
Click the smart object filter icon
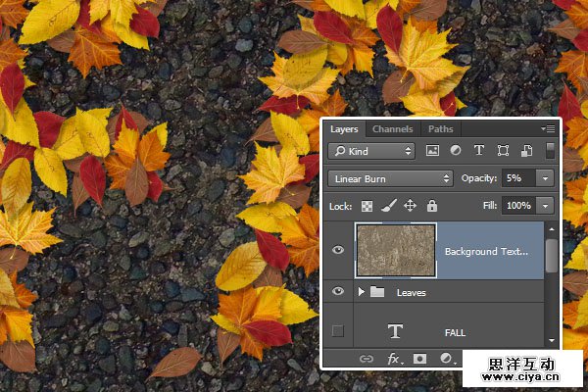click(x=526, y=151)
